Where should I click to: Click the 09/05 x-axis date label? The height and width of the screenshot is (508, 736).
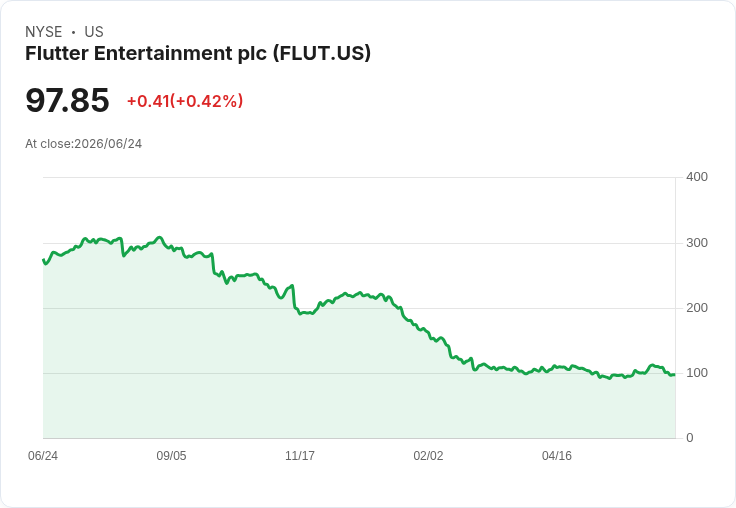point(171,456)
